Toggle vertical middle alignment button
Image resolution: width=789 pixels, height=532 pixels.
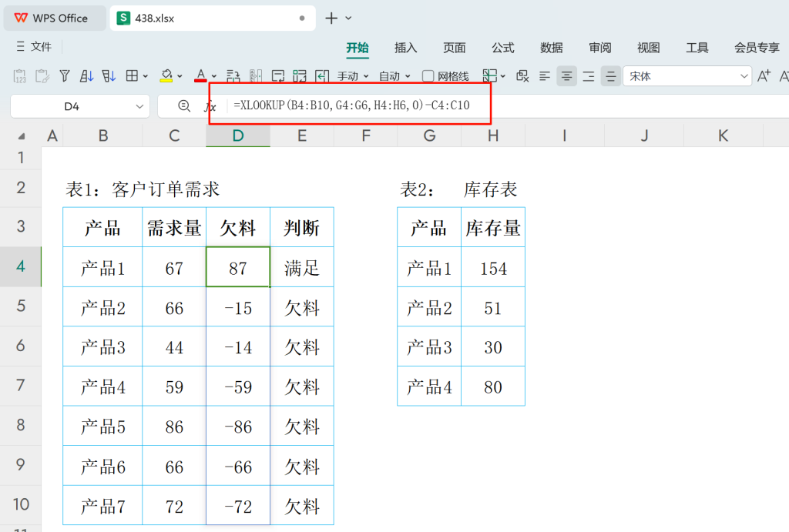click(610, 76)
